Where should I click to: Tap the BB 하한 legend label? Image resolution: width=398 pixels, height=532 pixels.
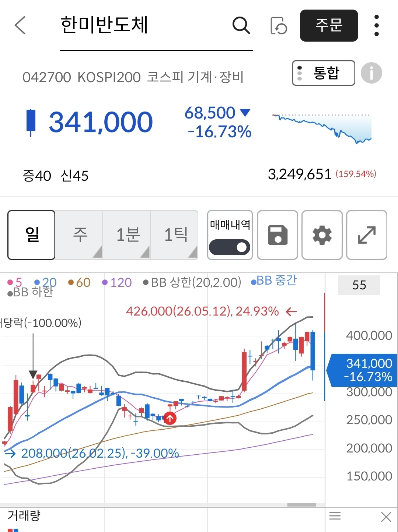click(30, 292)
